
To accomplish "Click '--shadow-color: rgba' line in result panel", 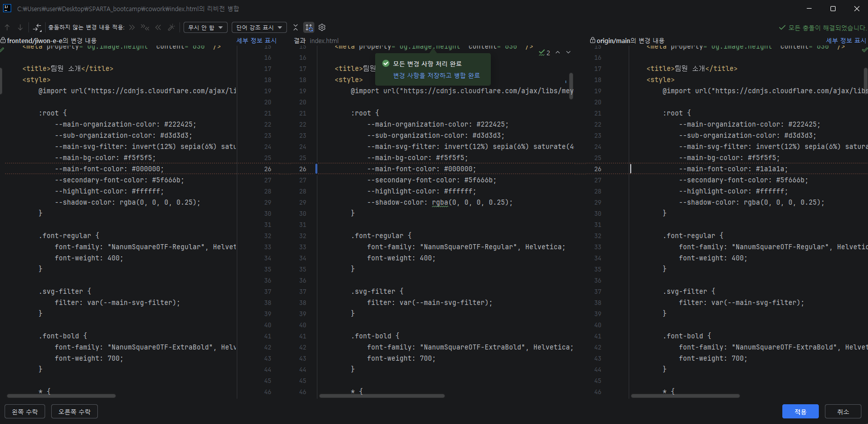I will tap(440, 203).
